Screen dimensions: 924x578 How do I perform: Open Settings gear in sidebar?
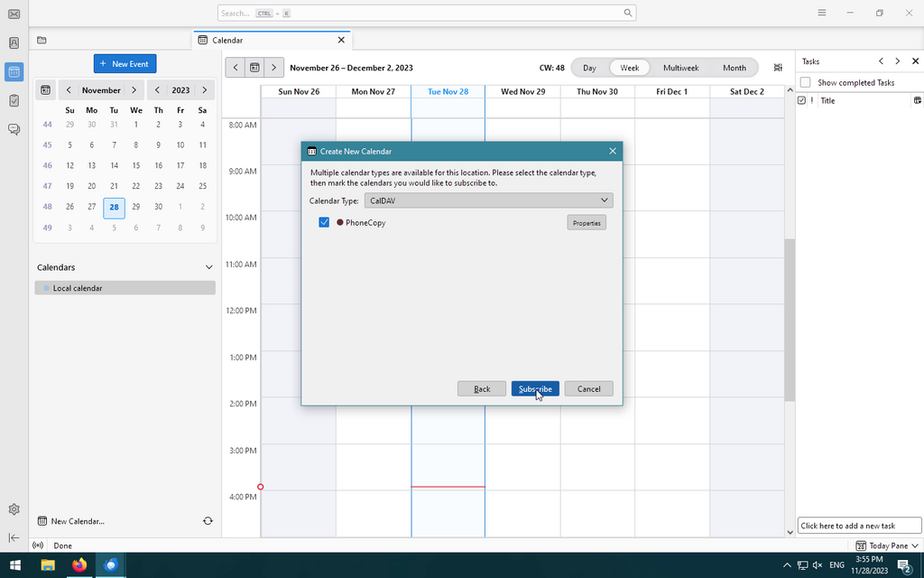pyautogui.click(x=14, y=509)
